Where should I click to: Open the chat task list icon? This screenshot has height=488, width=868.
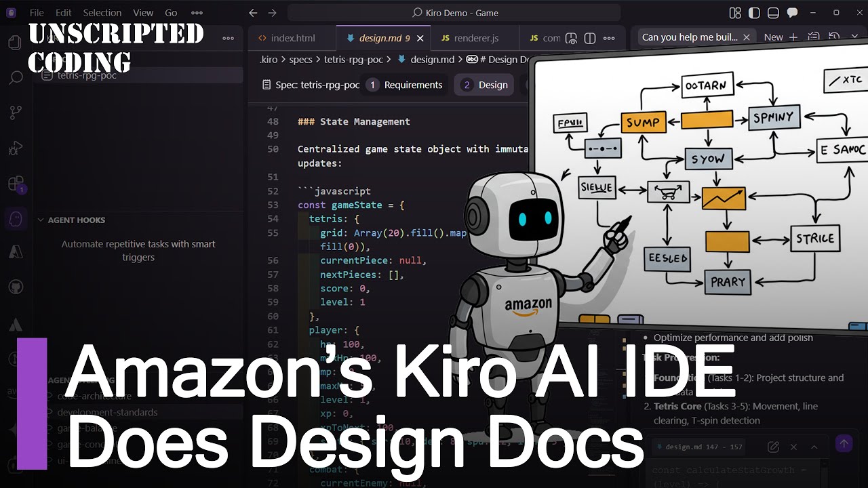[813, 37]
